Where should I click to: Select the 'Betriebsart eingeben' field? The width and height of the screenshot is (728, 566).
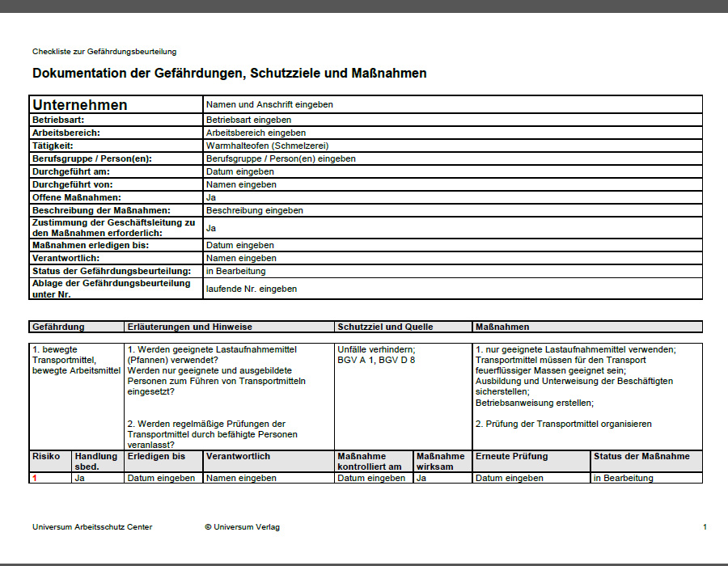453,120
